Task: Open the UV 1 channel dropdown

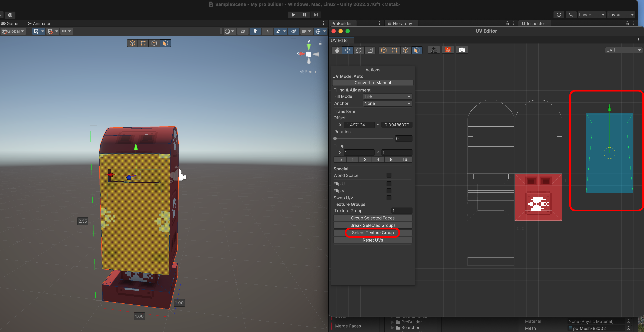Action: click(x=623, y=50)
